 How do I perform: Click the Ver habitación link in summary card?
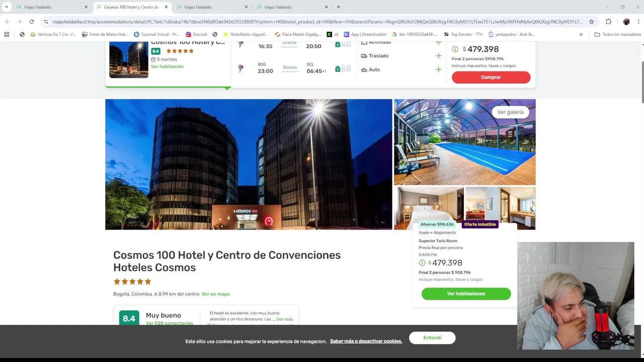pos(167,66)
